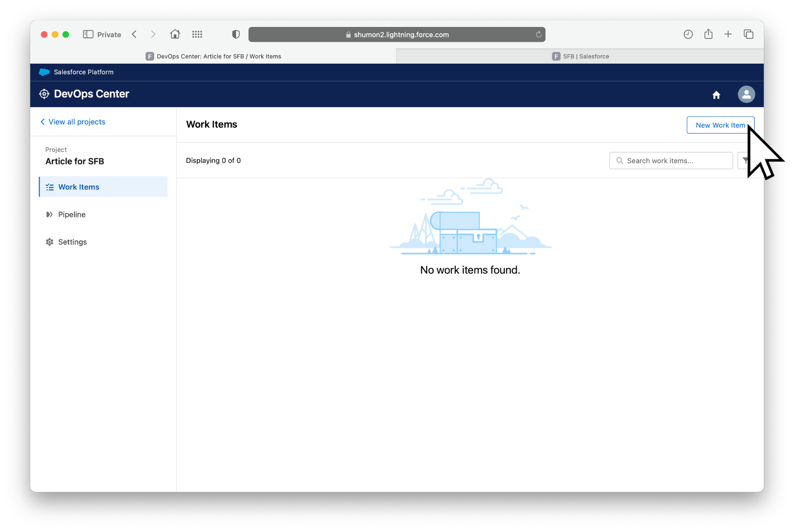Click the magnifier icon in the search box
Viewport: 794px width, 532px height.
point(620,161)
